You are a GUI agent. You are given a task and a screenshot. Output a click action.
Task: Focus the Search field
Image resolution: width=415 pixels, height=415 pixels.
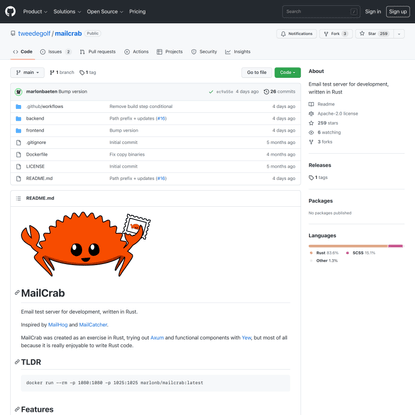click(321, 12)
